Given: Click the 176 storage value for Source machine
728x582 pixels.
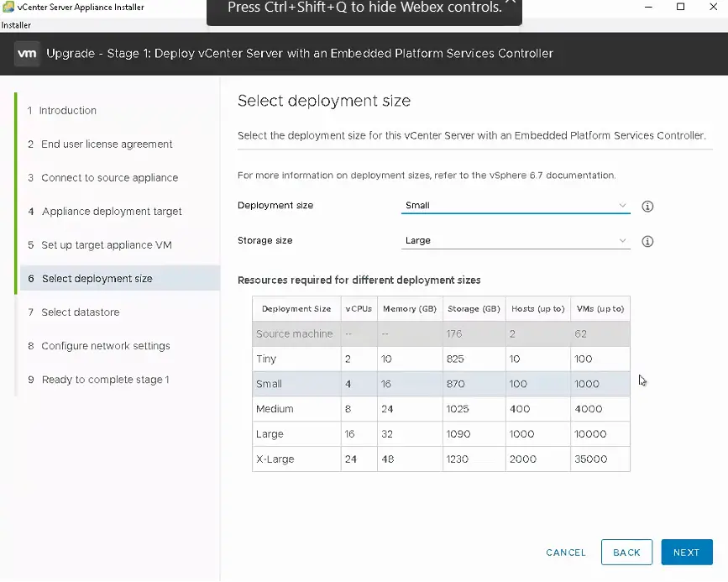Looking at the screenshot, I should point(454,334).
